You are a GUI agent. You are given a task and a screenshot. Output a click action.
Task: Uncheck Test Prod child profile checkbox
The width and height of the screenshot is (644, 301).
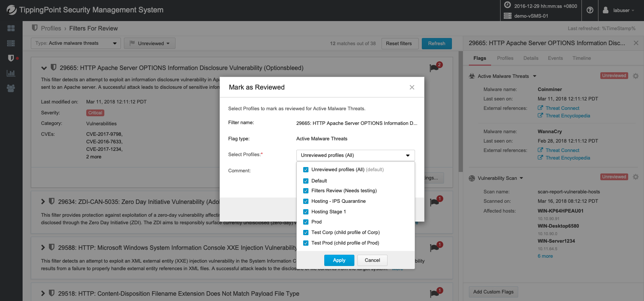point(306,243)
